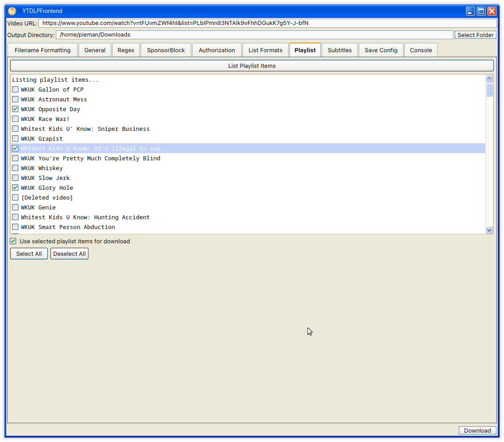Check the WKUK Genie checkbox
Image resolution: width=504 pixels, height=442 pixels.
click(x=15, y=207)
